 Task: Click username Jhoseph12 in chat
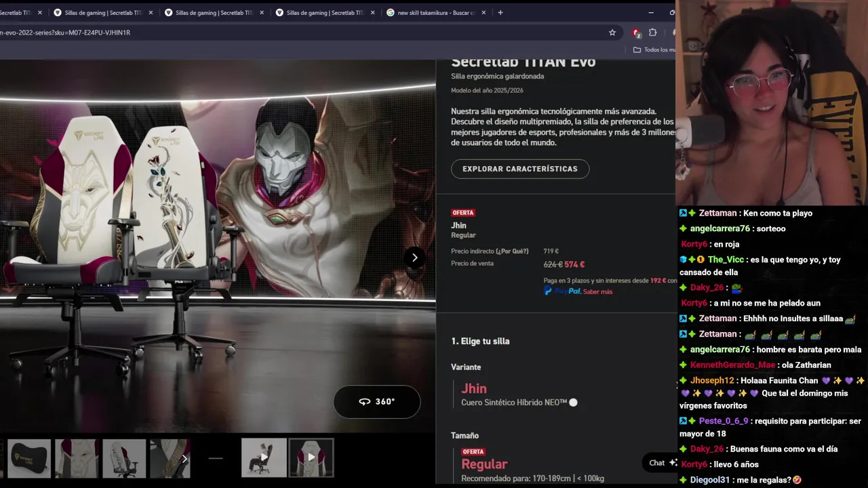pyautogui.click(x=712, y=380)
